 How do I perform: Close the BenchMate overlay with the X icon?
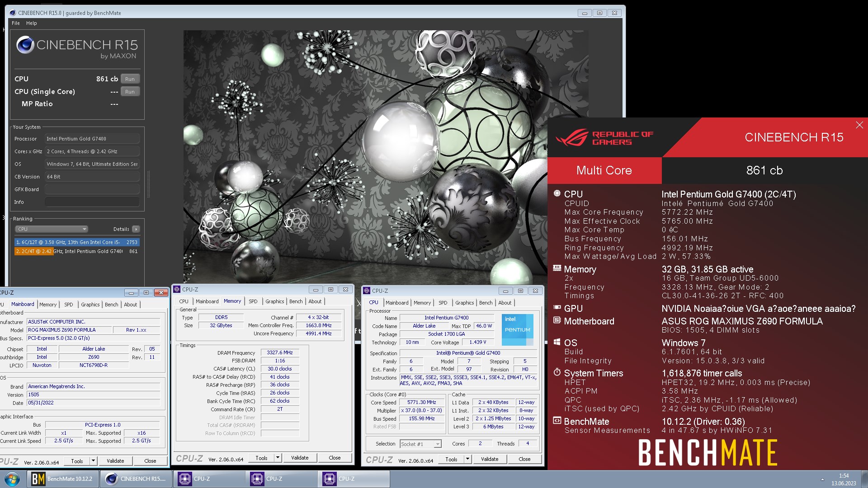[859, 125]
